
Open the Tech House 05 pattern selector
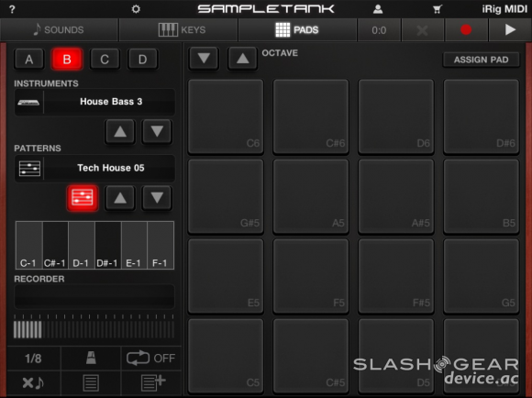pos(94,168)
